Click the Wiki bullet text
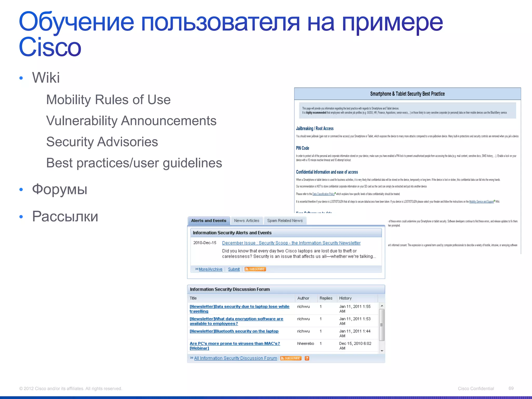 [x=46, y=77]
